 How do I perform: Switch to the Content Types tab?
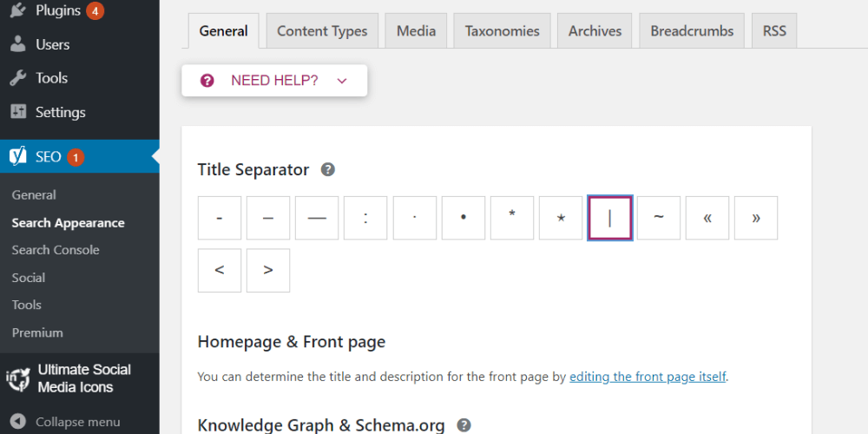click(x=322, y=31)
